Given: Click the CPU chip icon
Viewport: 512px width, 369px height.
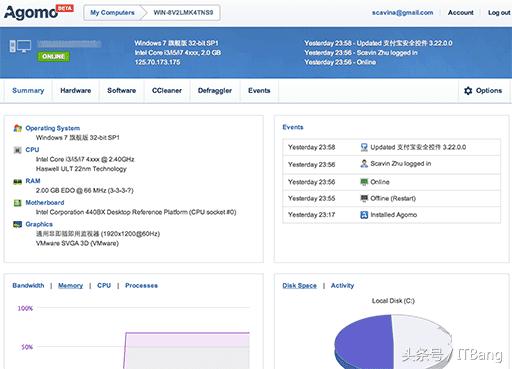Looking at the screenshot, I should [x=17, y=150].
